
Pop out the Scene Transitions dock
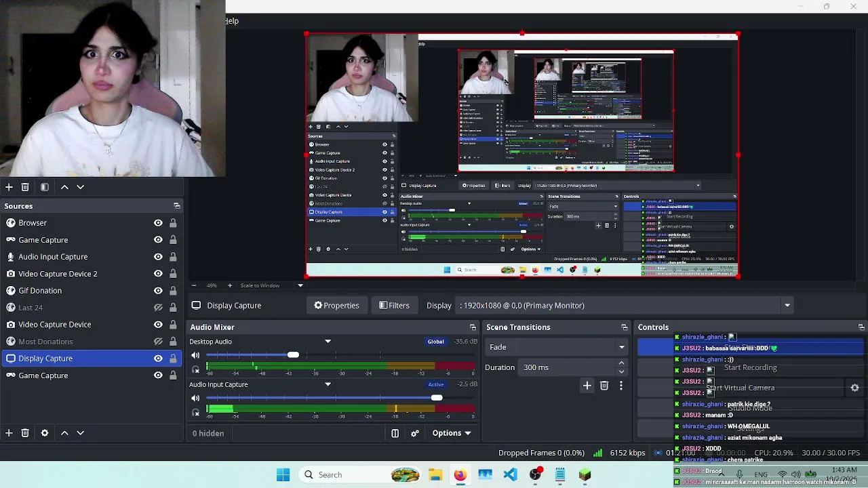(625, 327)
